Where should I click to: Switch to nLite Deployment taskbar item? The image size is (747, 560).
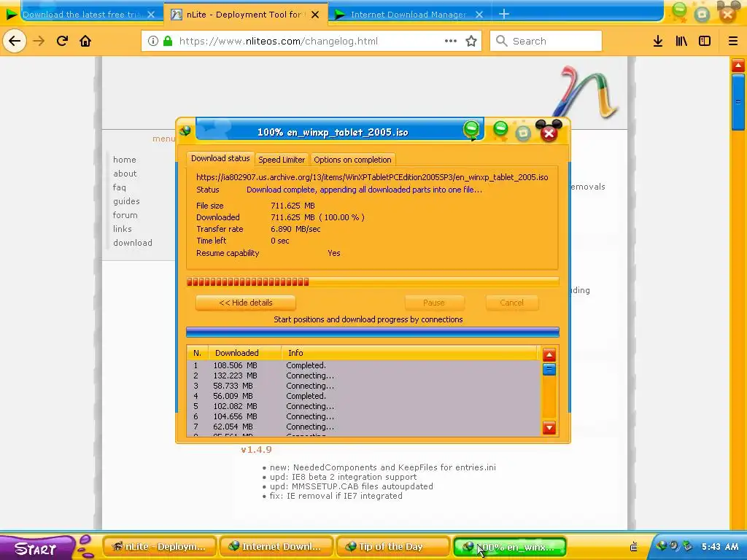159,547
